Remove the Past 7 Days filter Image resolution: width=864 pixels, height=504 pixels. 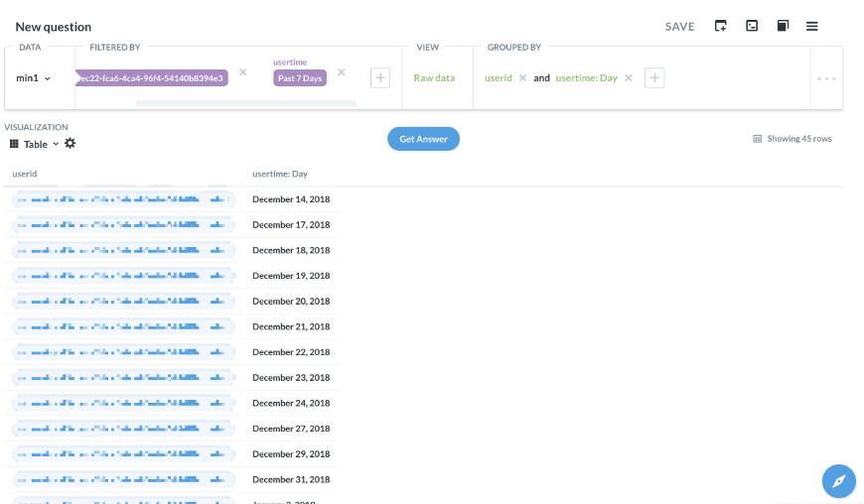(342, 71)
